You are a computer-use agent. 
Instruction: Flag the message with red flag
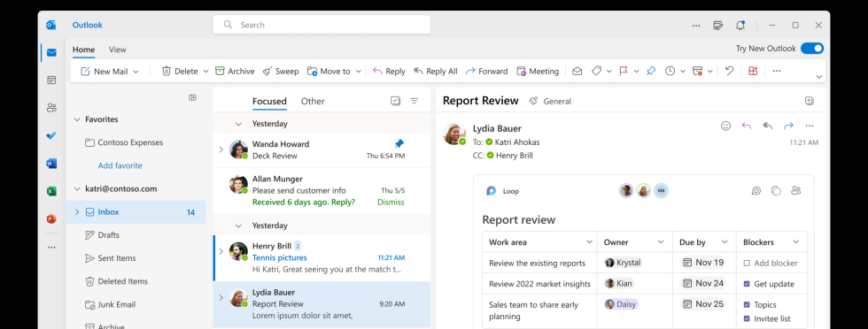[x=624, y=72]
